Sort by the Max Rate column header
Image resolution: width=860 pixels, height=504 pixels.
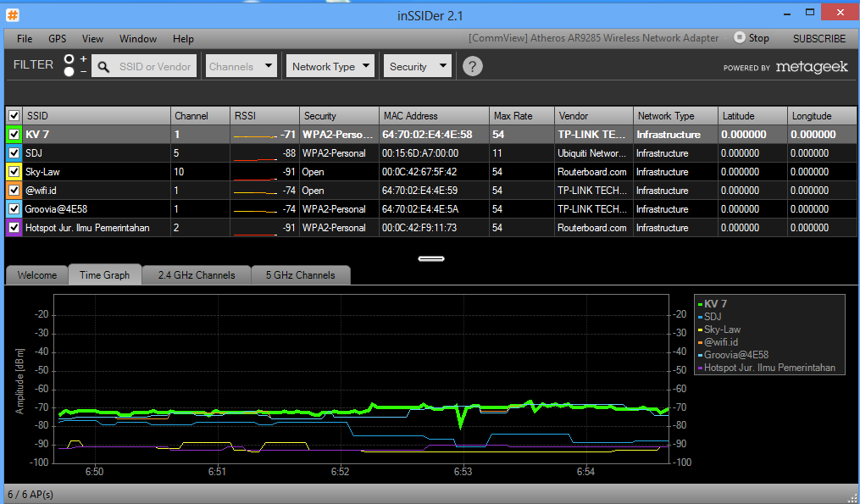click(x=522, y=116)
